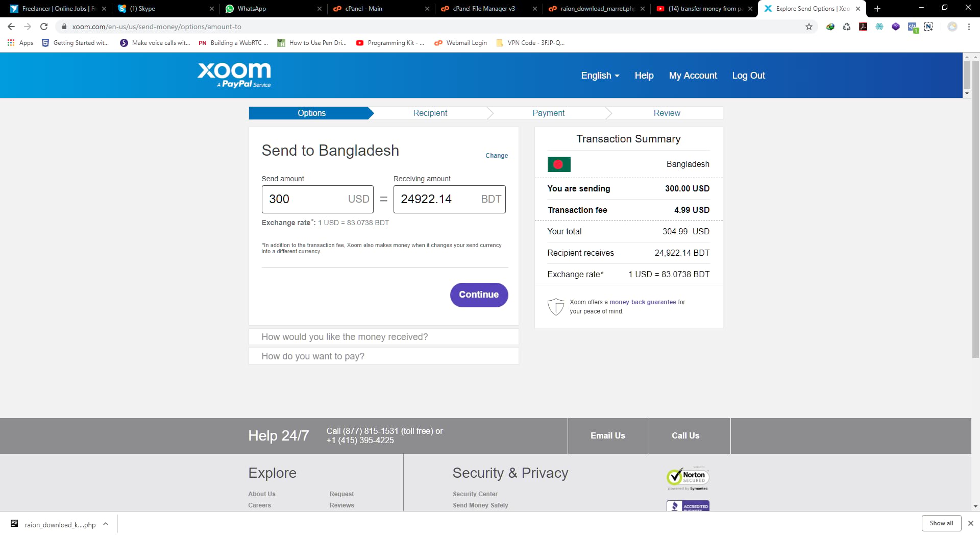Open the Getting Started bookmark
980x536 pixels.
coord(76,43)
